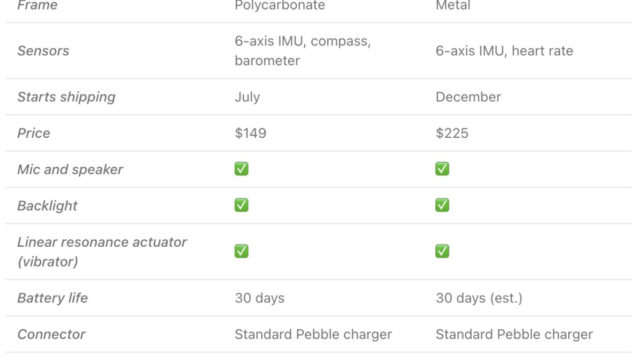Click the left Linear resonance actuator checkmark
644x362 pixels.
pos(241,251)
